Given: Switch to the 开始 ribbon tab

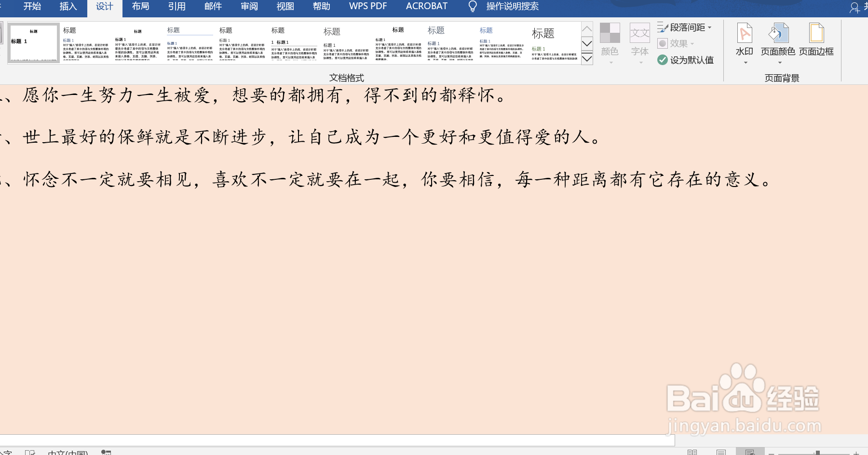Looking at the screenshot, I should click(x=32, y=6).
